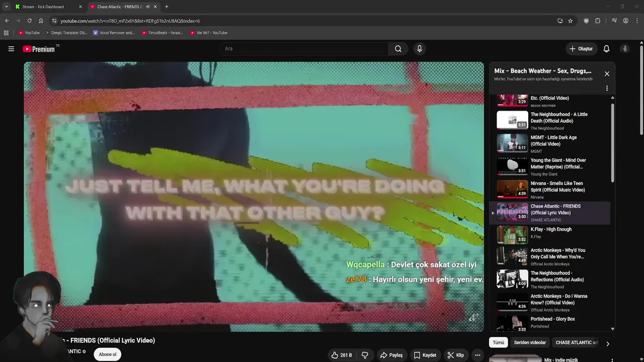
Task: Open Var Mı? - YouTube bookmark
Action: pyautogui.click(x=209, y=33)
